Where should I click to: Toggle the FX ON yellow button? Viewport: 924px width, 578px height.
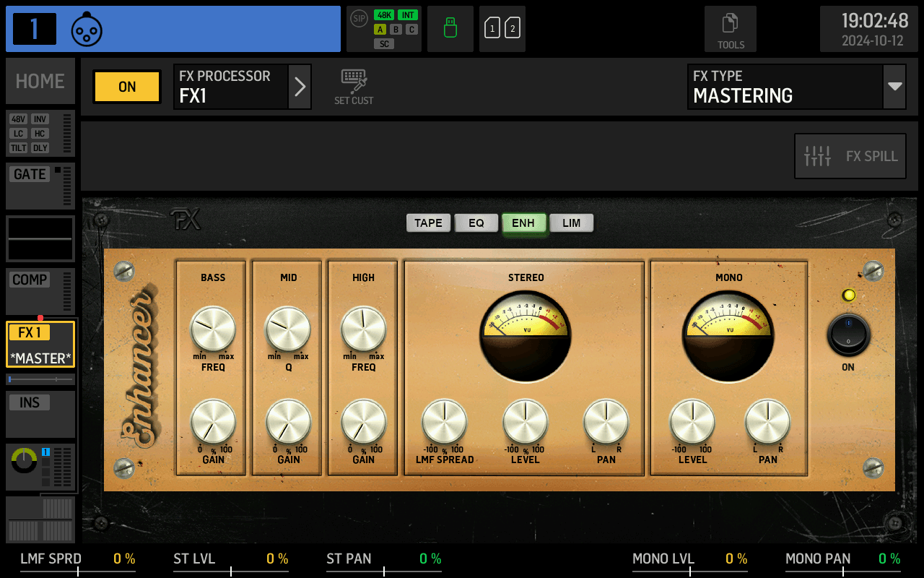(127, 87)
